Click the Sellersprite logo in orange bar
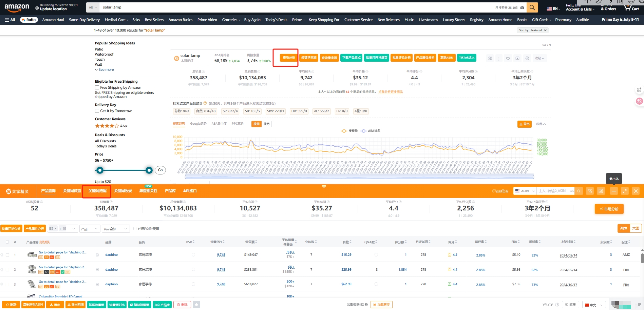 17,191
